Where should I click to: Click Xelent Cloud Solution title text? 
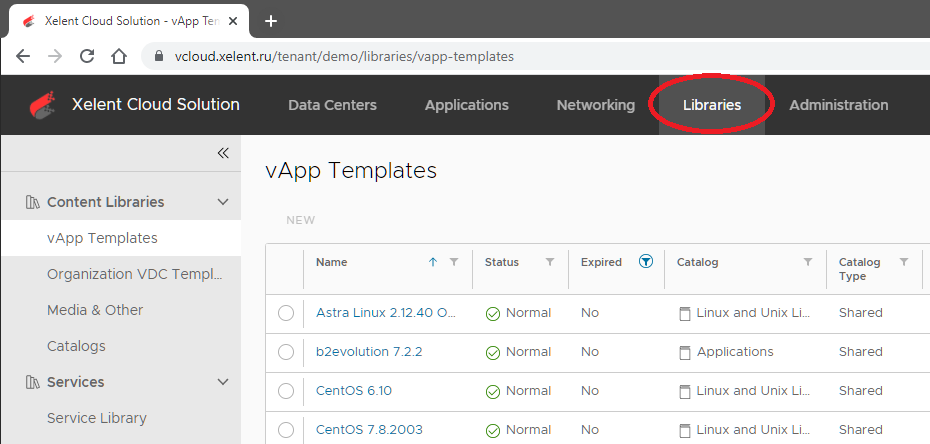[155, 105]
